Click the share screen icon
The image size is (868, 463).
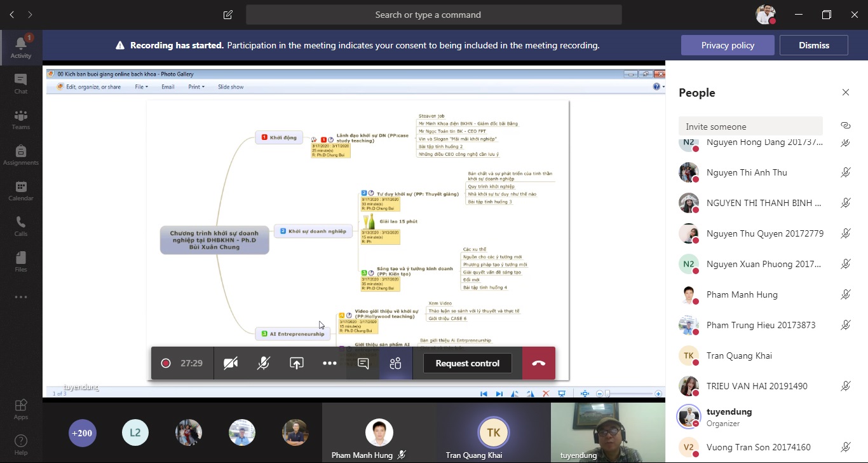pyautogui.click(x=297, y=363)
